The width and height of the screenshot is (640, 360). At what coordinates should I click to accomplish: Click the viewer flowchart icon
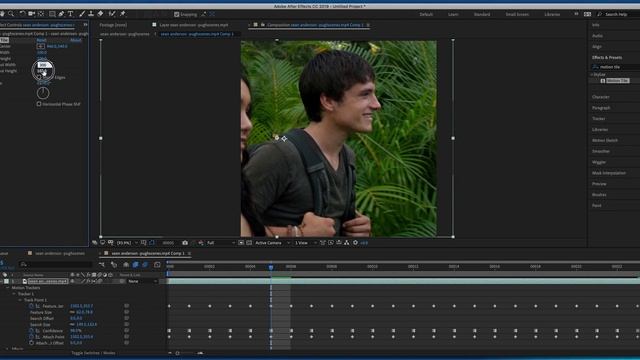pyautogui.click(x=347, y=243)
